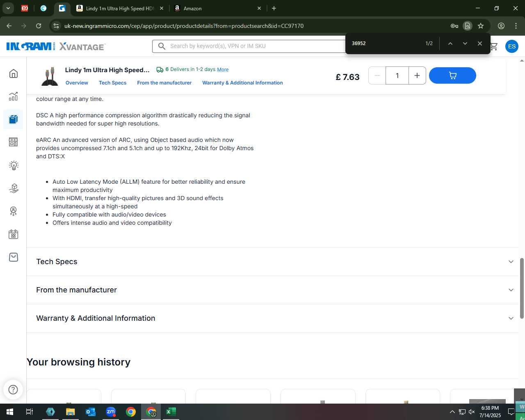Click the first pinned red browser tab
The image size is (525, 420).
[25, 8]
